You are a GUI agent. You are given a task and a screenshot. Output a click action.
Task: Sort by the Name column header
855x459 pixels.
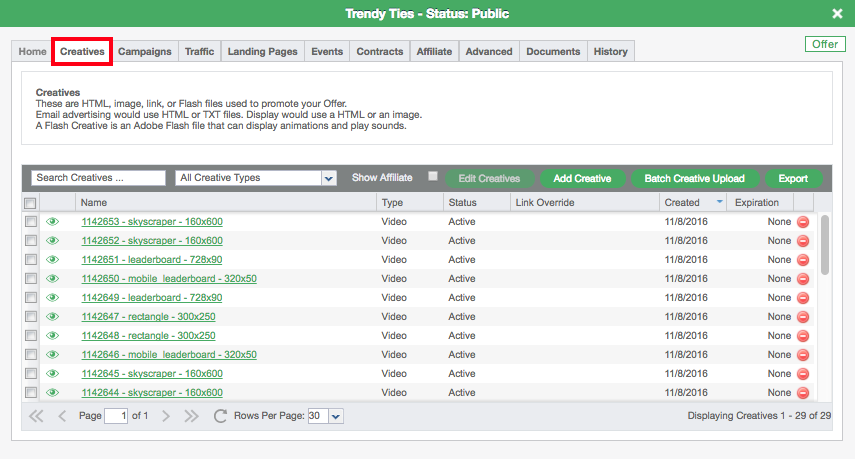[x=225, y=202]
